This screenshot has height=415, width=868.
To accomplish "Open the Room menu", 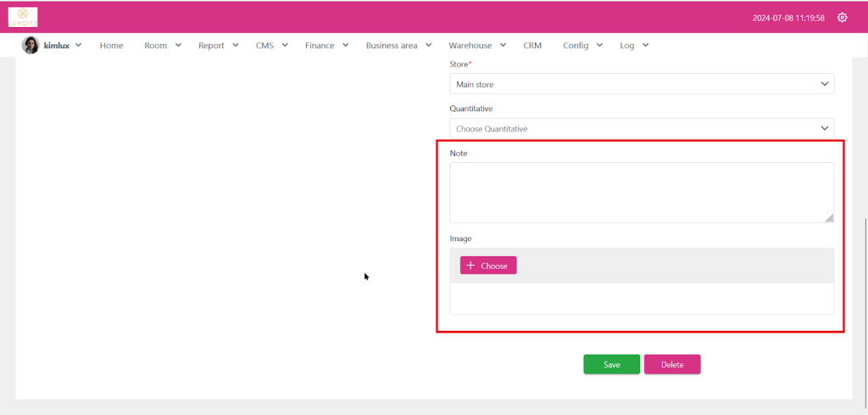I will coord(162,46).
